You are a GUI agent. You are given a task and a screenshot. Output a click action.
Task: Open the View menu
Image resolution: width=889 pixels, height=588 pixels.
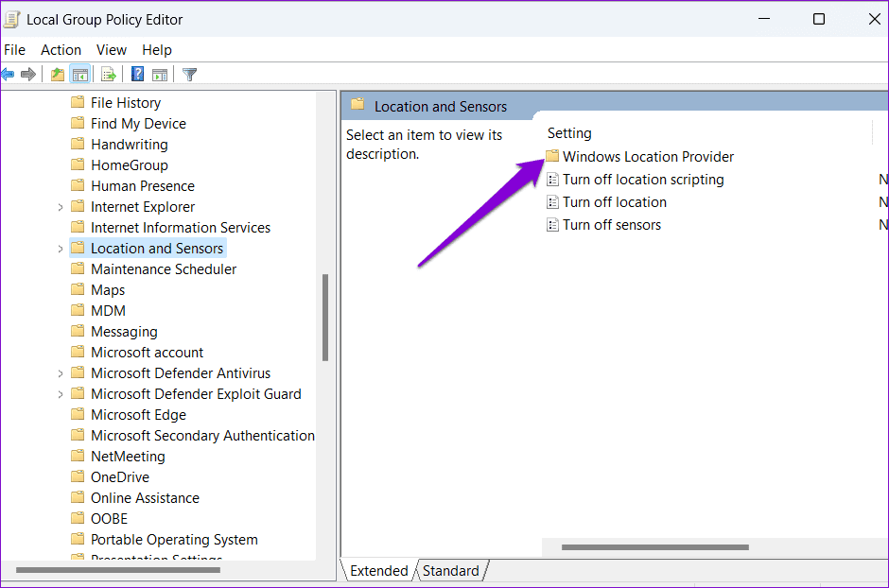coord(112,50)
